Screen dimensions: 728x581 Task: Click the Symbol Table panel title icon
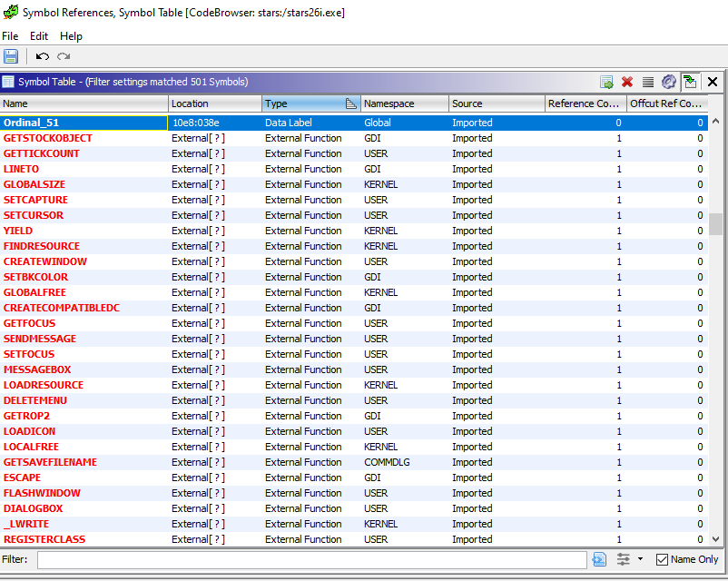click(8, 83)
